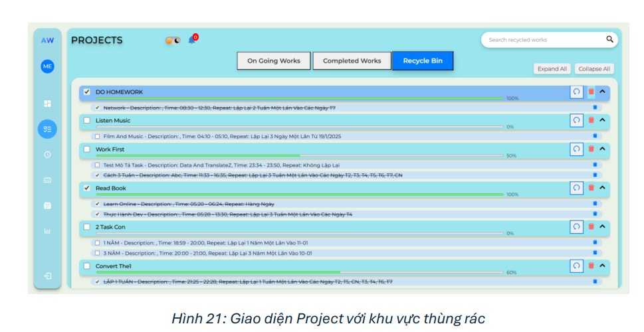Open the ME profile avatar
Image resolution: width=644 pixels, height=332 pixels.
point(48,66)
